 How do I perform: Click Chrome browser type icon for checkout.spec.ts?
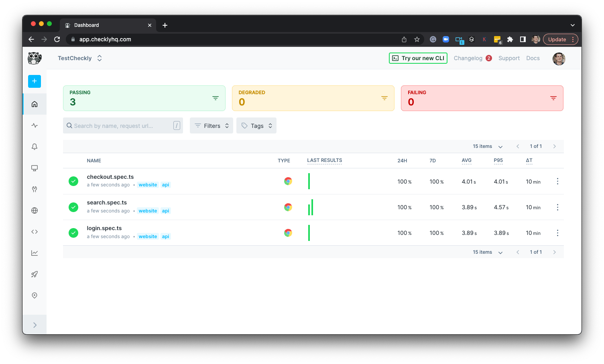point(288,181)
